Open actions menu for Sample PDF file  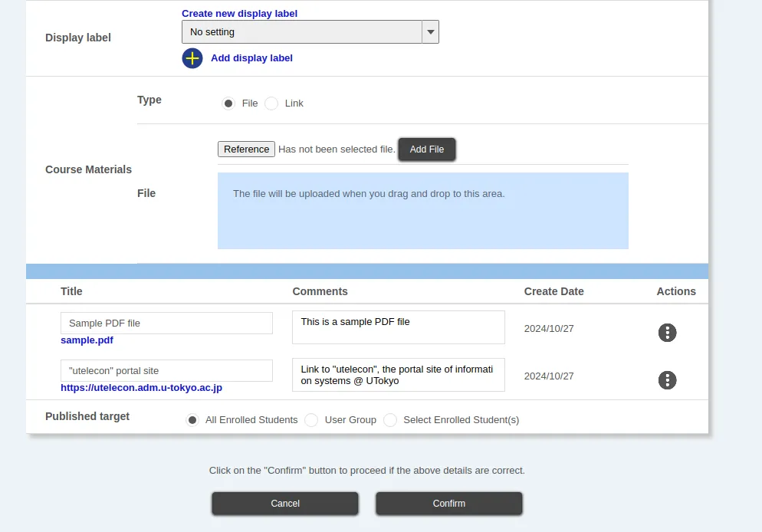pyautogui.click(x=667, y=333)
